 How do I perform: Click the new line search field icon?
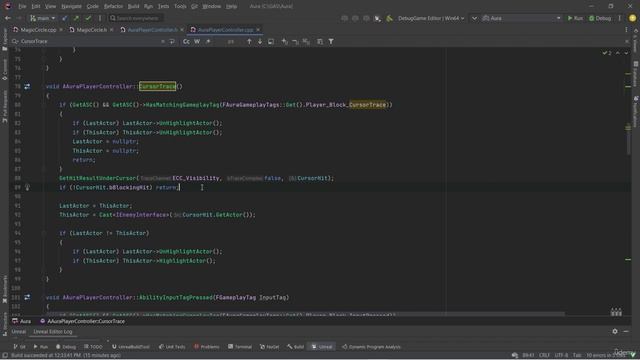tap(172, 41)
